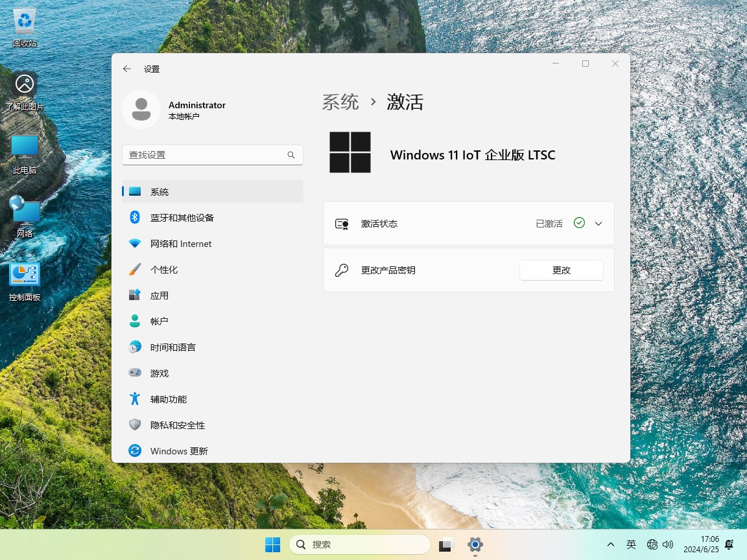
Task: Open 应用 settings
Action: coord(213,296)
